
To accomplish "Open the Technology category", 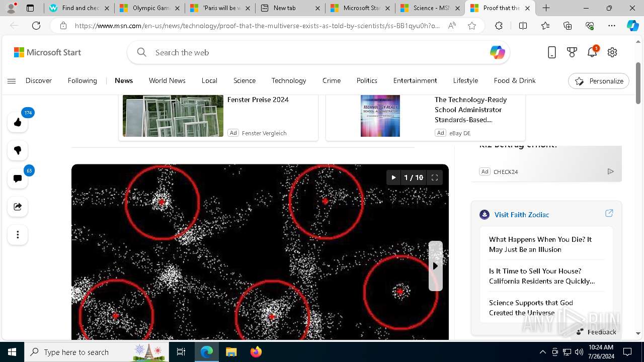I will (x=289, y=80).
